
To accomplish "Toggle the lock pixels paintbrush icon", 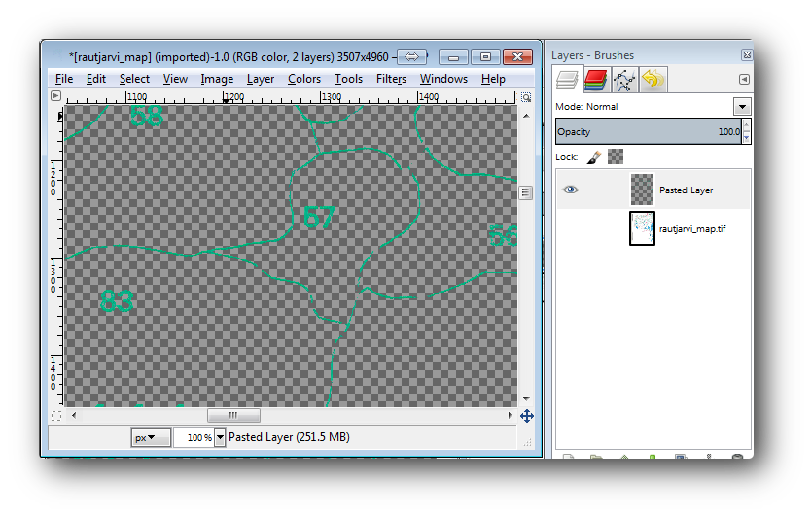I will (x=594, y=156).
